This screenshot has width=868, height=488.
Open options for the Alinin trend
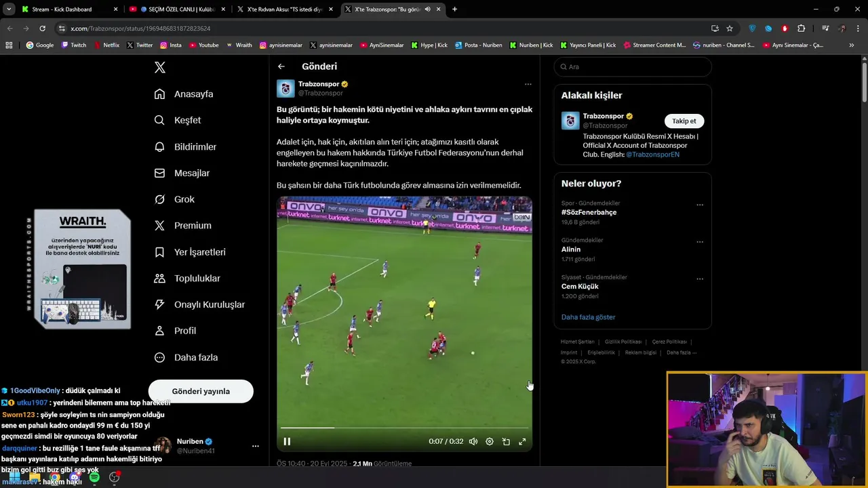pos(700,242)
